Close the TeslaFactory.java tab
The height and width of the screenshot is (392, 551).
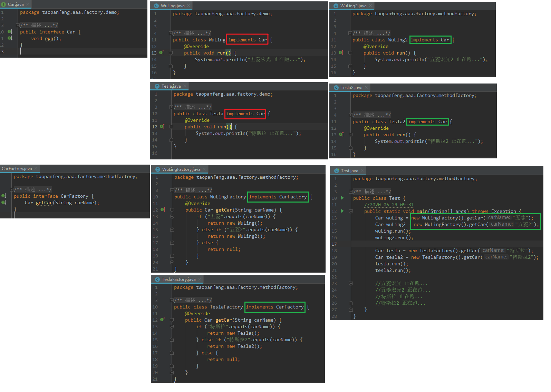[200, 280]
